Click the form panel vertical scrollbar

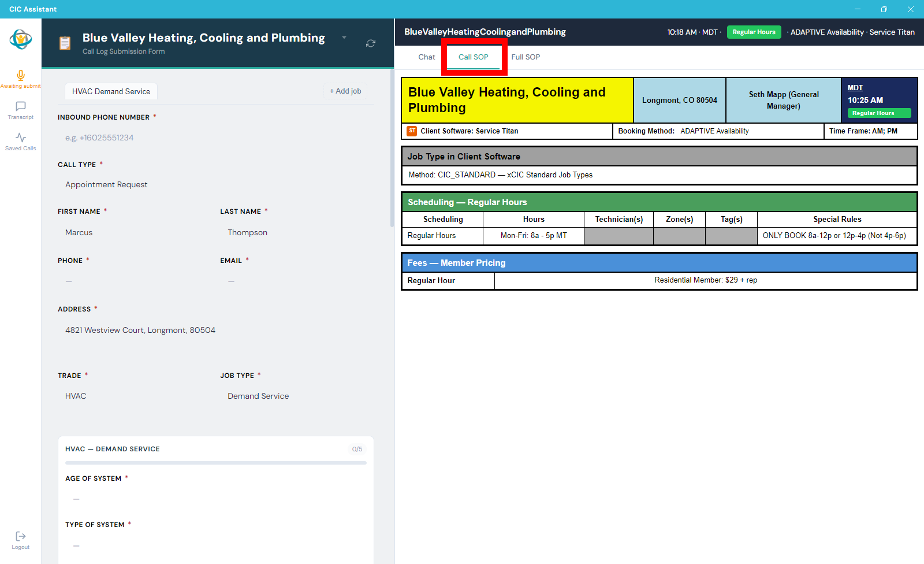[392, 149]
